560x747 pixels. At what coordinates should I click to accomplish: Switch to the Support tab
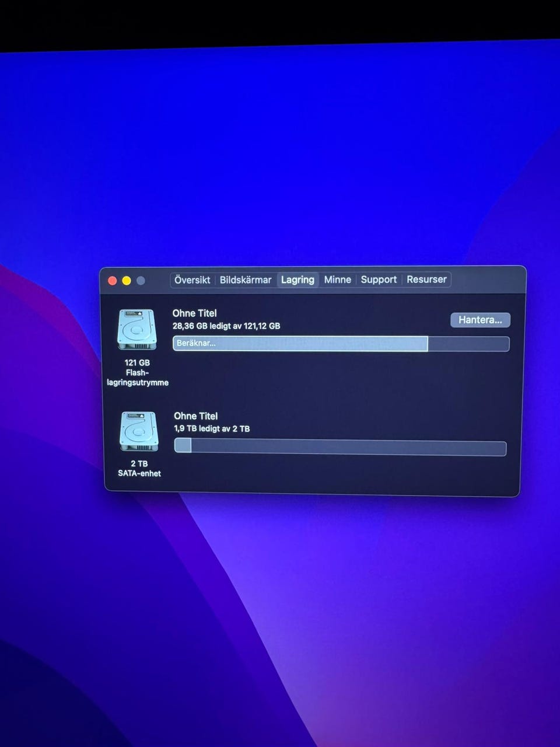[379, 280]
